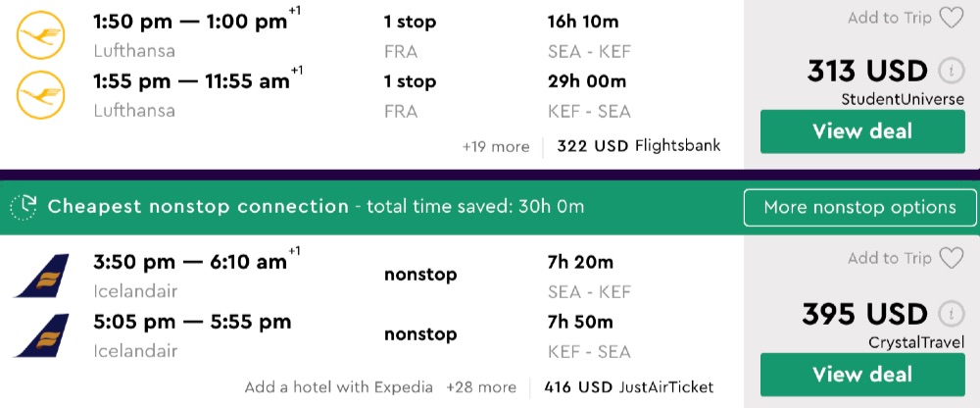Click the Icelandair tail logo on the outbound flight
The image size is (980, 408).
pos(41,277)
